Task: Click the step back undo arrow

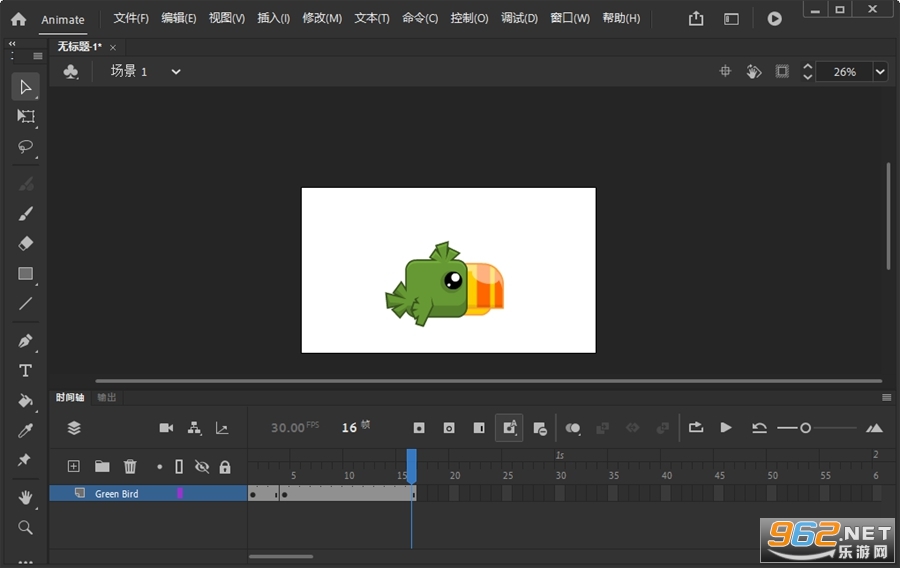Action: (759, 428)
